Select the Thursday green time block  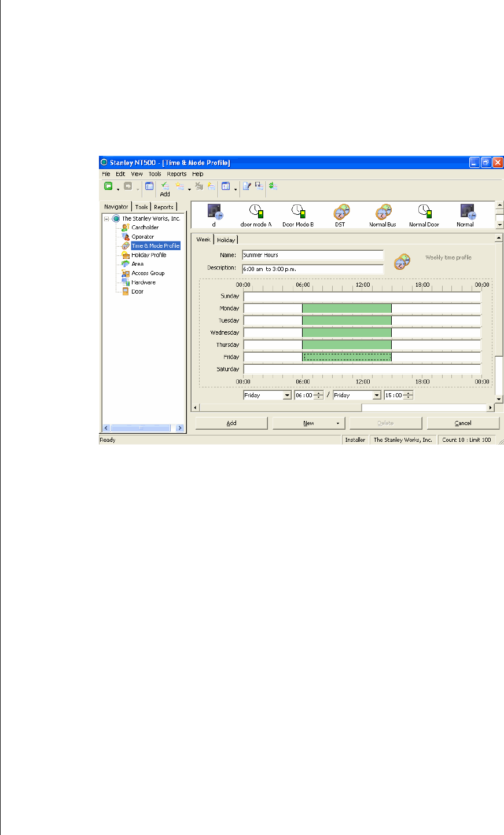(347, 345)
